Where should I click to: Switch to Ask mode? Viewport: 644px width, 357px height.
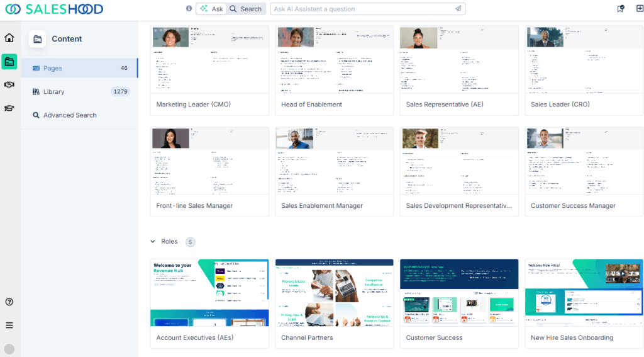click(211, 9)
